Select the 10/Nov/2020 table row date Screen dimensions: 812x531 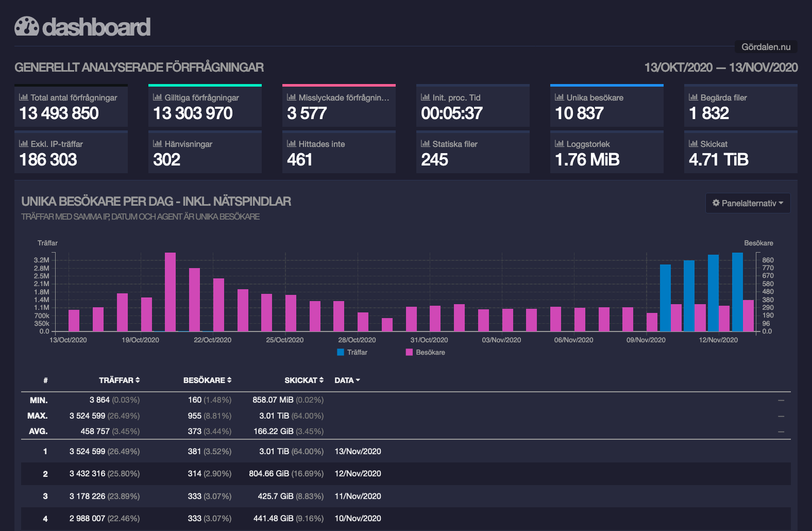point(358,518)
